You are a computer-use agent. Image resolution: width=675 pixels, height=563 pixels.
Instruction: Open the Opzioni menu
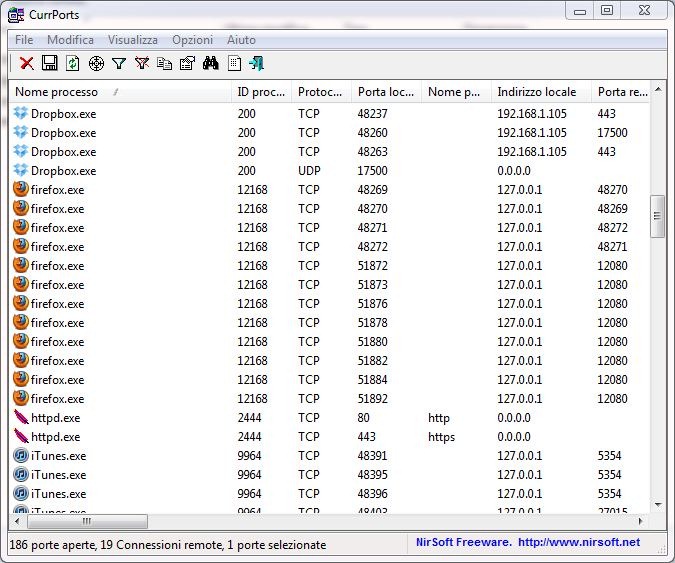click(192, 40)
